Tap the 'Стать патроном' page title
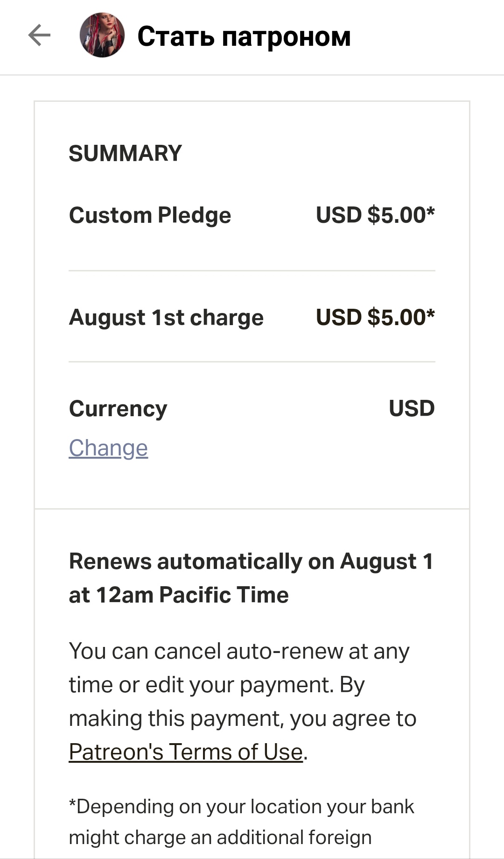Screen dimensions: 504x859 coord(244,36)
